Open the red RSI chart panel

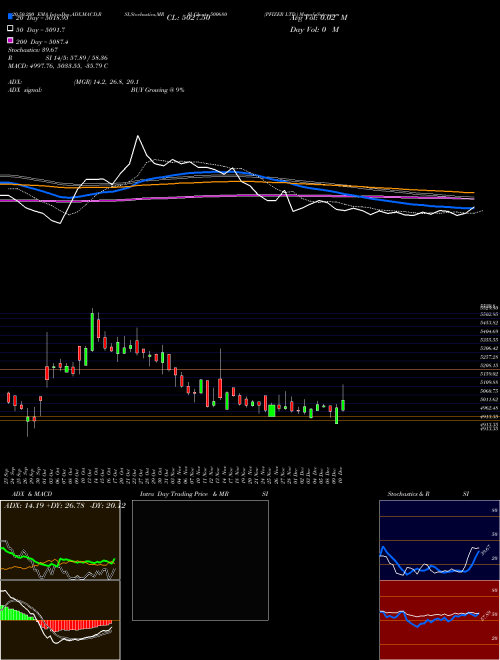[x=439, y=620]
